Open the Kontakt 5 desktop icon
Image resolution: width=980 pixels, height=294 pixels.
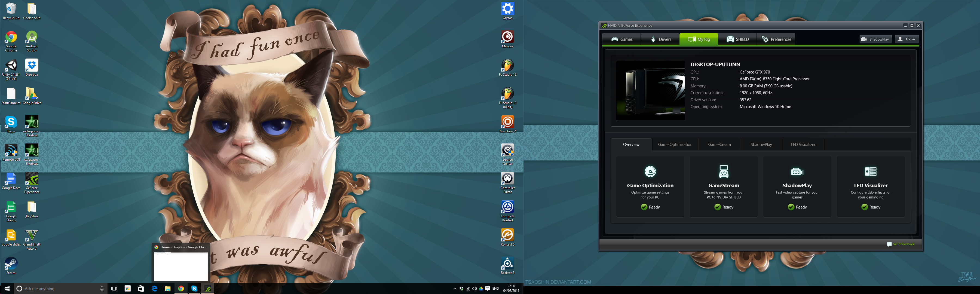click(507, 237)
